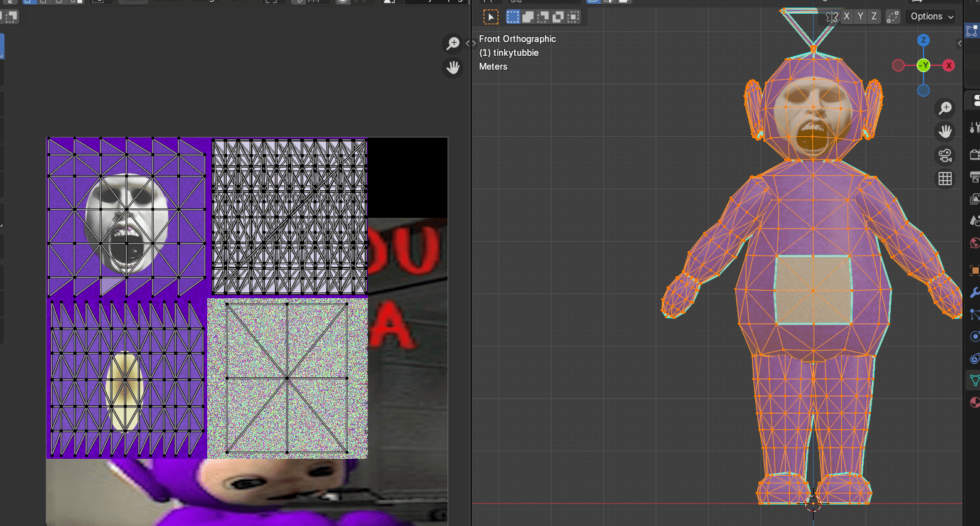Screen dimensions: 980x526
Task: Open the Object Data green triangle tab
Action: (974, 380)
